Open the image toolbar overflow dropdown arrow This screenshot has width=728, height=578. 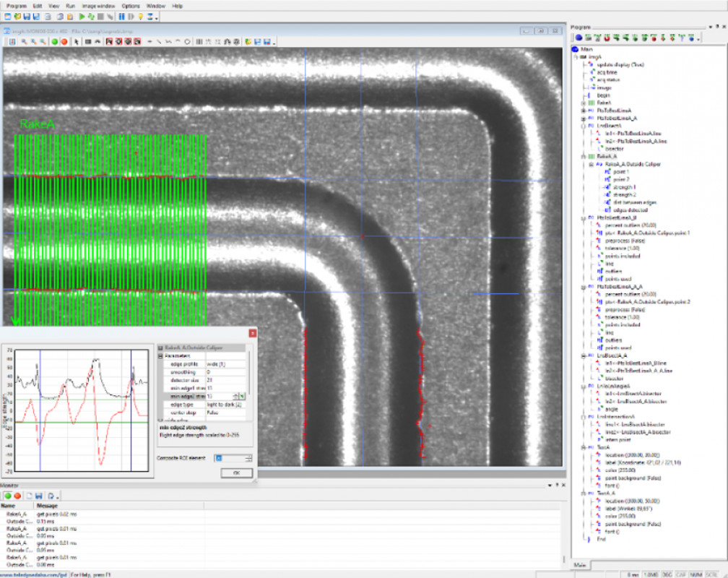274,43
